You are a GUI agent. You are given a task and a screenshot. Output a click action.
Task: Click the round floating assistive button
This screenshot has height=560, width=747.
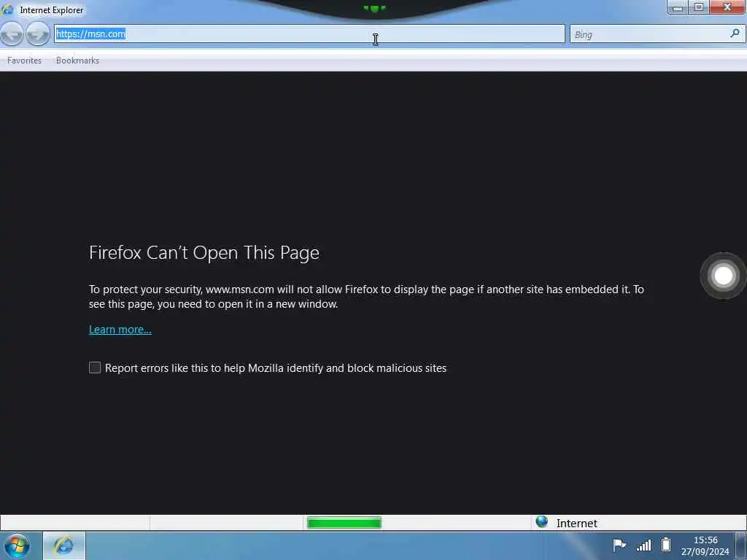(x=723, y=275)
